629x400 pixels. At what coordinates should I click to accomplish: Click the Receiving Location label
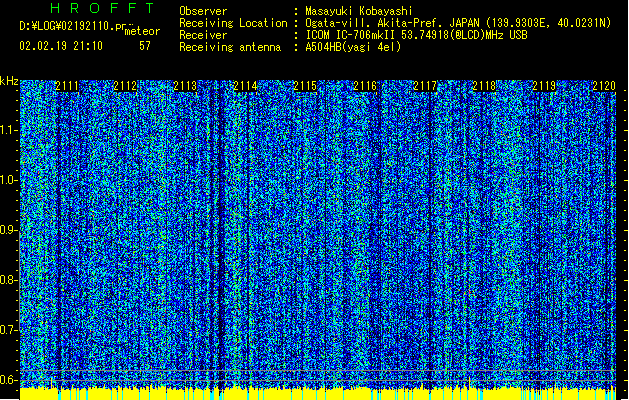(233, 23)
